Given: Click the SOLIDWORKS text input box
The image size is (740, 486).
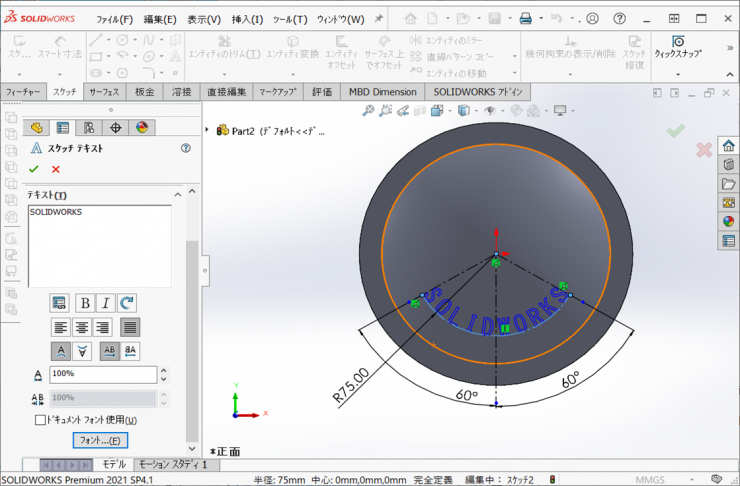Looking at the screenshot, I should click(100, 246).
